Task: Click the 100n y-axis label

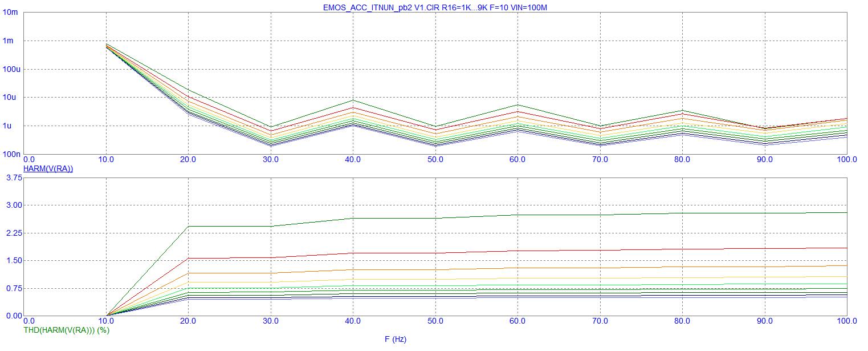Action: (11, 154)
